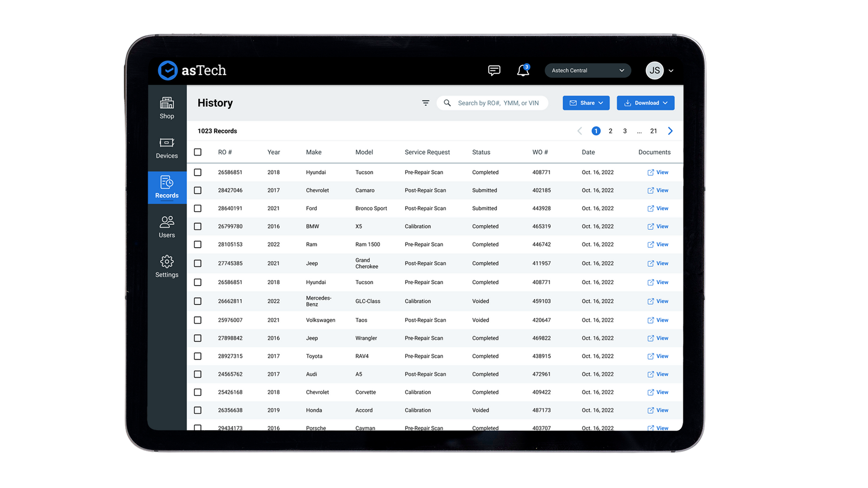
Task: Check the row for RO 25976007
Action: [198, 320]
